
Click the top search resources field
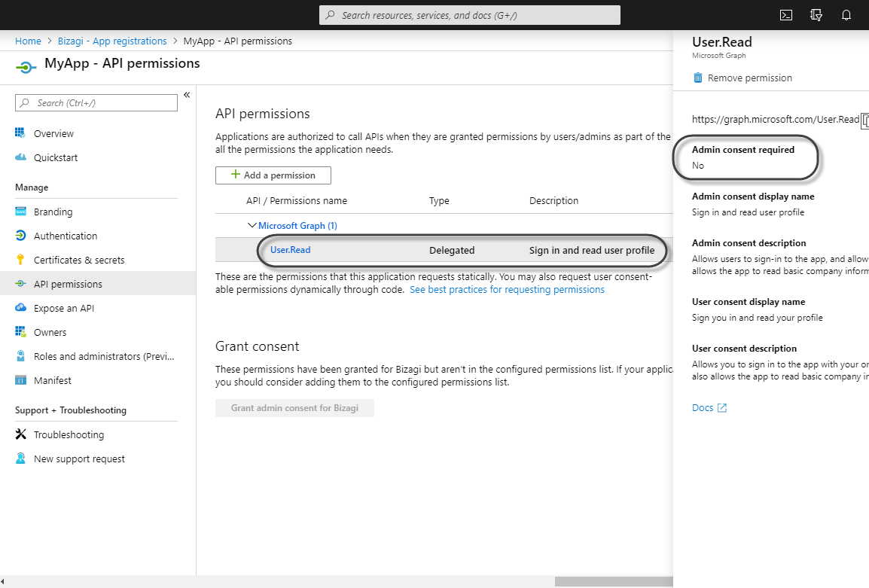tap(469, 15)
